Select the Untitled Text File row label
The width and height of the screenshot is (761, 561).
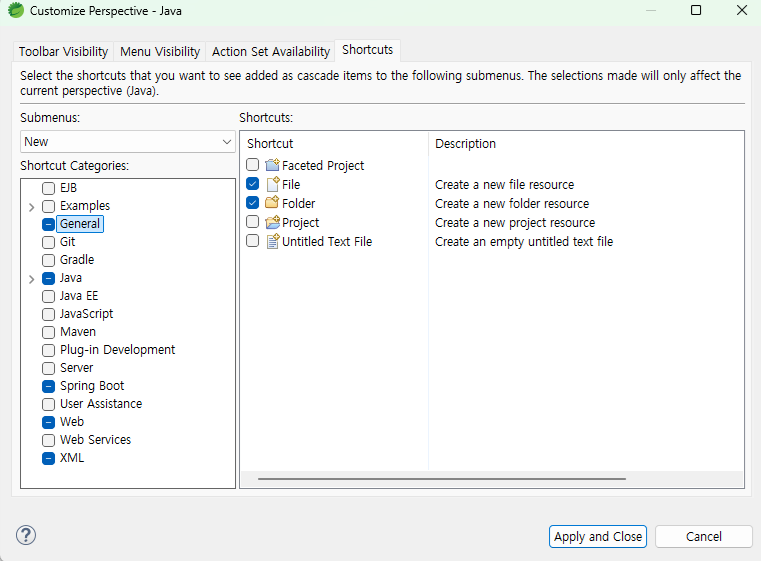tap(327, 241)
